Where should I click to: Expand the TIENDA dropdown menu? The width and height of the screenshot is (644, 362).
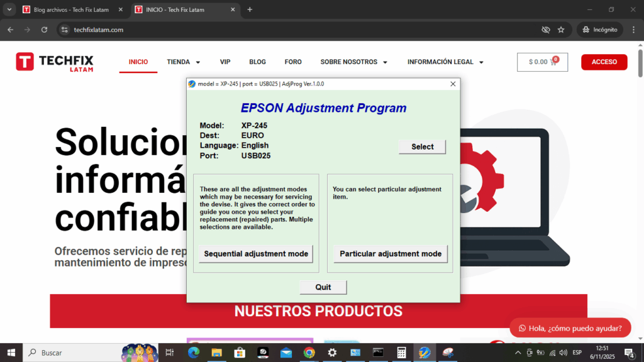(x=183, y=62)
